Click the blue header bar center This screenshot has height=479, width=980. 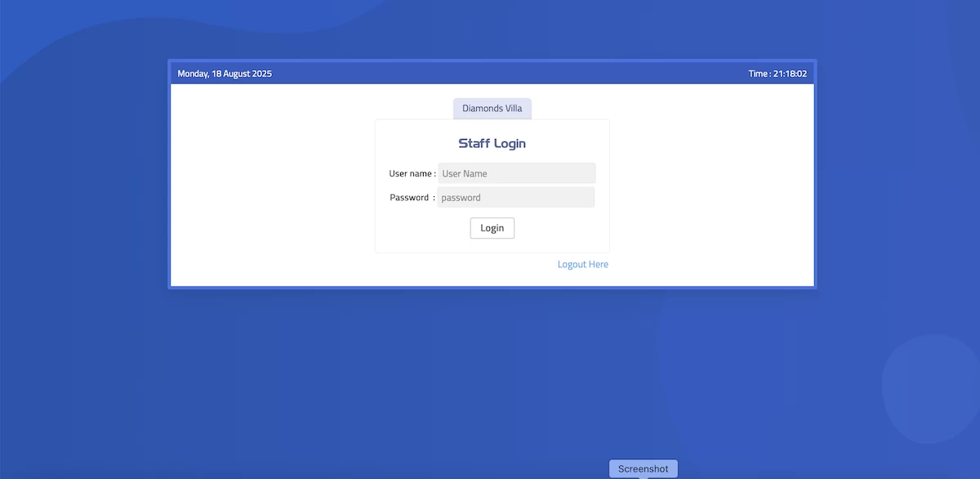pos(492,74)
